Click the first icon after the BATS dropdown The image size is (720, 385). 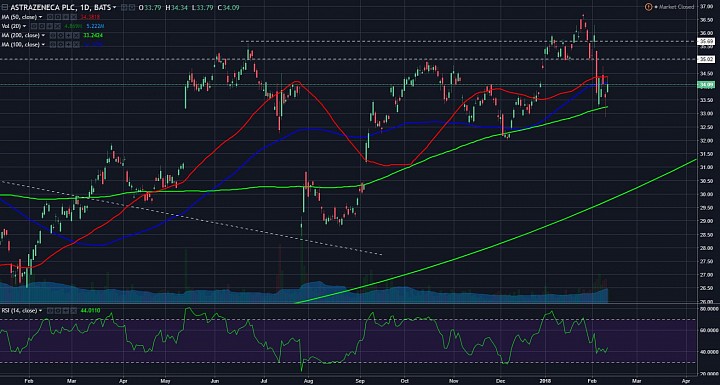(x=124, y=7)
